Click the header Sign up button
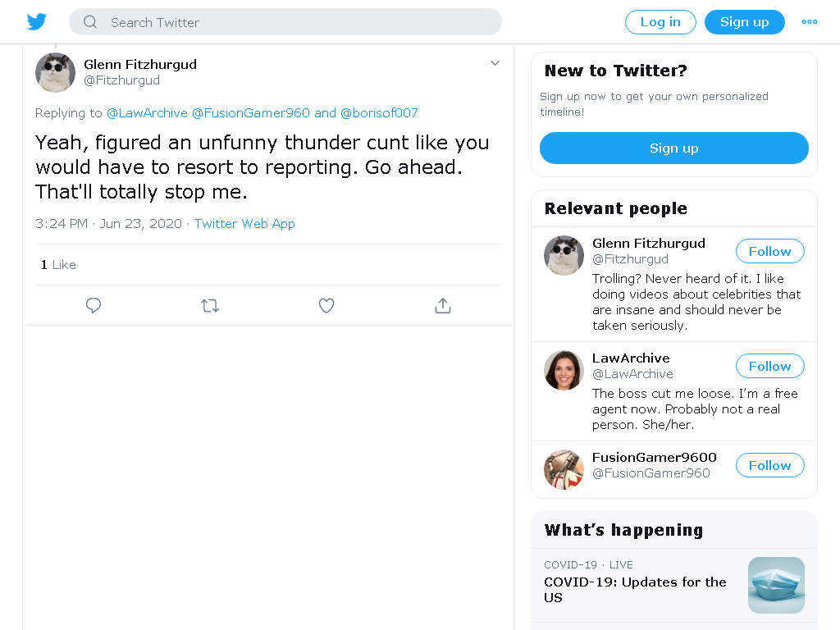Screen dimensions: 840x630 745,22
